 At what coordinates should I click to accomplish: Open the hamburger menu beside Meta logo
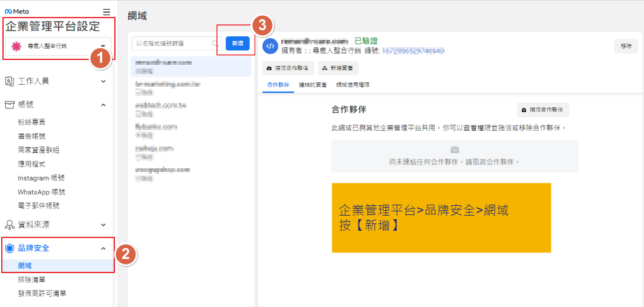(x=106, y=12)
